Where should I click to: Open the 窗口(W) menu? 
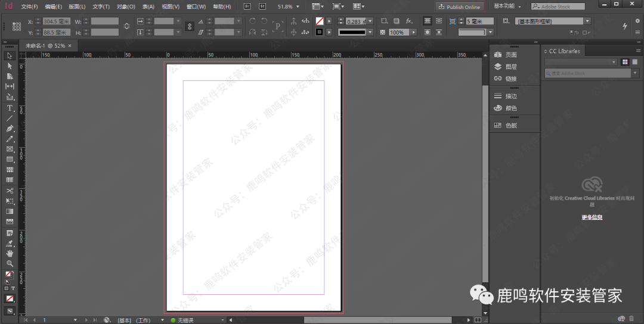pos(196,7)
